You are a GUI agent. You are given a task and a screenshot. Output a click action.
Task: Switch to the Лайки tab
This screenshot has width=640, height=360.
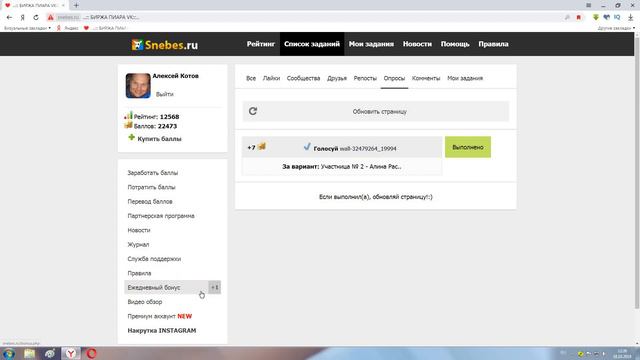point(271,78)
